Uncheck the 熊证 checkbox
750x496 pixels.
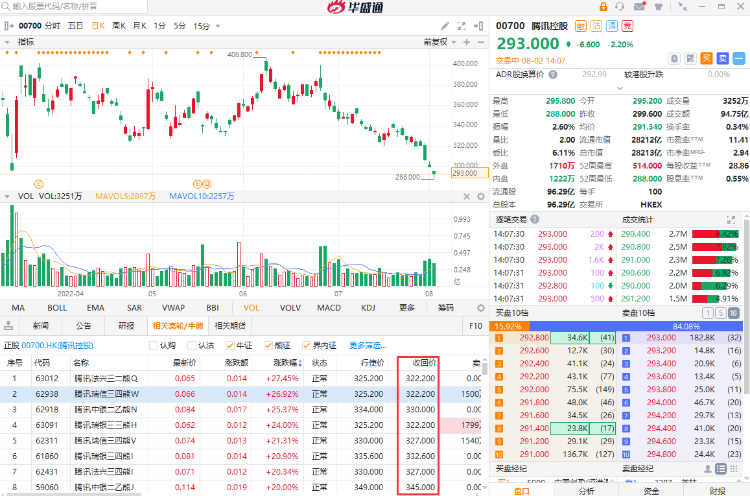click(x=268, y=345)
